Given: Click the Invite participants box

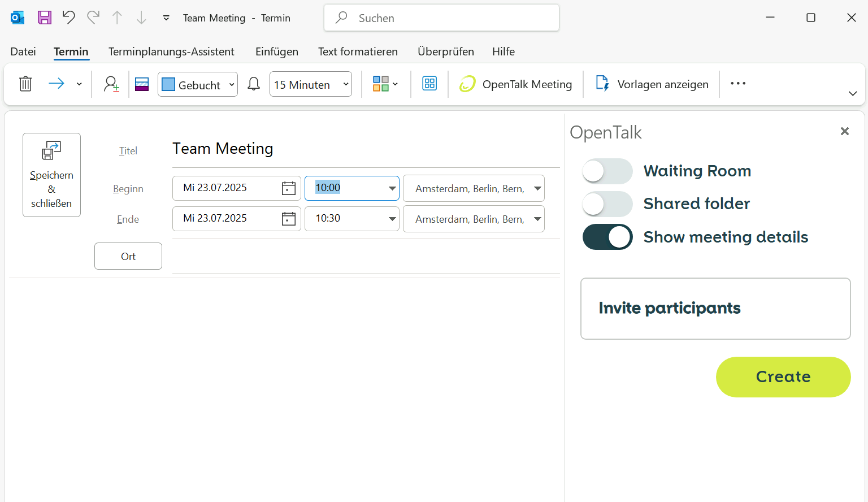Looking at the screenshot, I should pos(715,309).
